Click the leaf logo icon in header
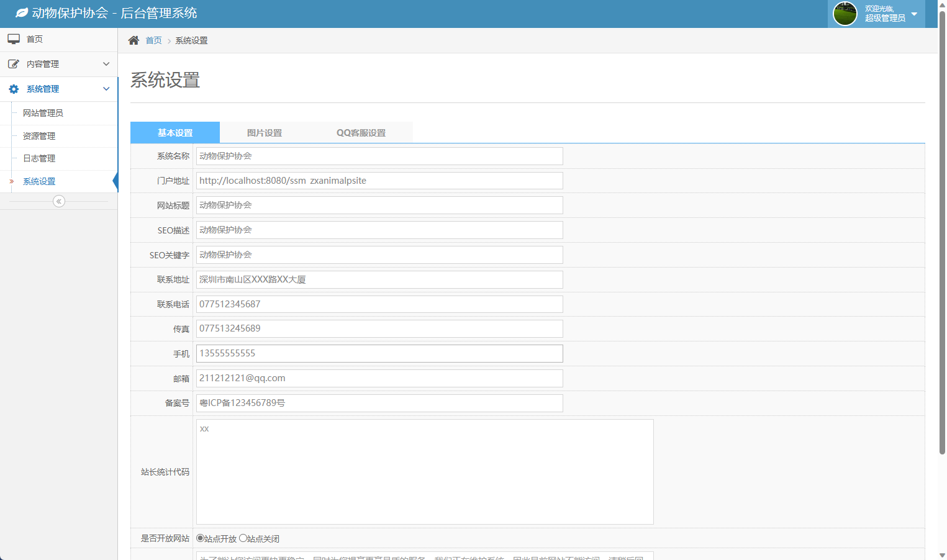This screenshot has height=560, width=947. [x=22, y=13]
